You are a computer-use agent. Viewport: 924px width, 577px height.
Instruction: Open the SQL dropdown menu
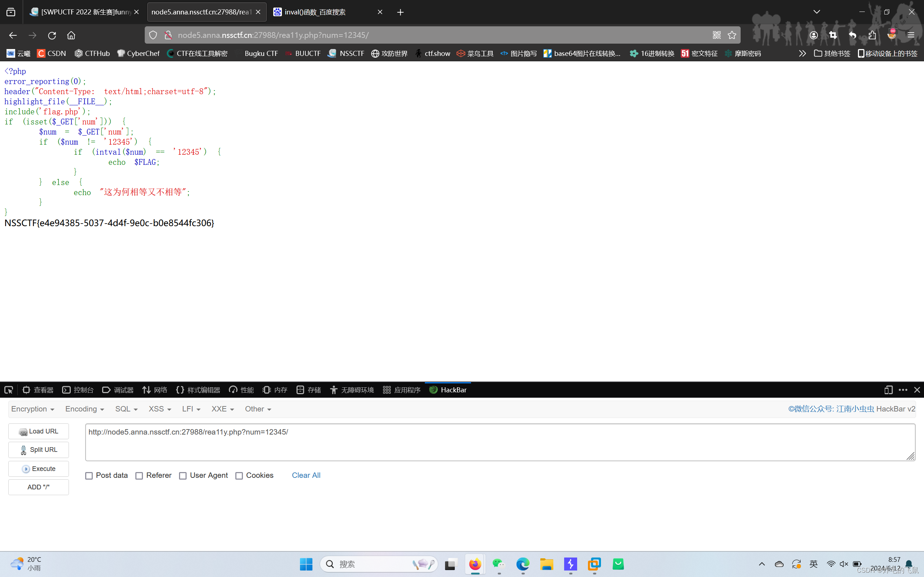coord(126,409)
